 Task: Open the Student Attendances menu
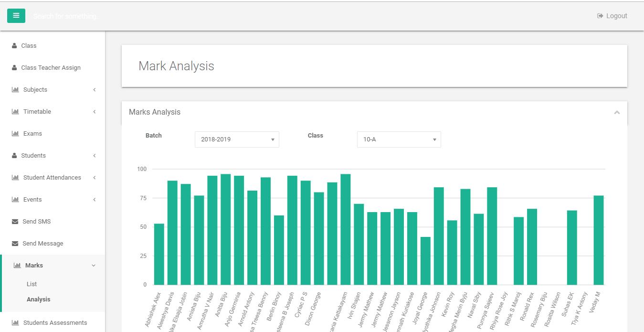[x=53, y=178]
